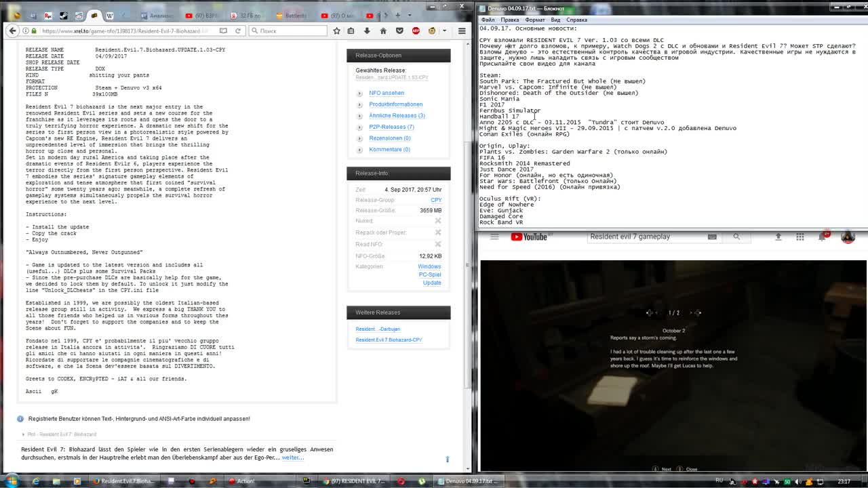The height and width of the screenshot is (488, 868).
Task: Click 'Rocksmith 2014 Remastered' line in Notepad
Action: [x=525, y=163]
